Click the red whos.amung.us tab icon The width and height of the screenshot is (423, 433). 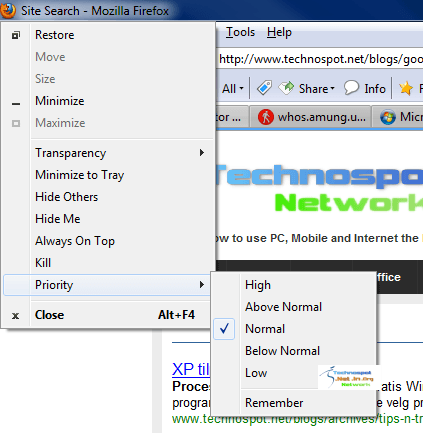point(266,117)
